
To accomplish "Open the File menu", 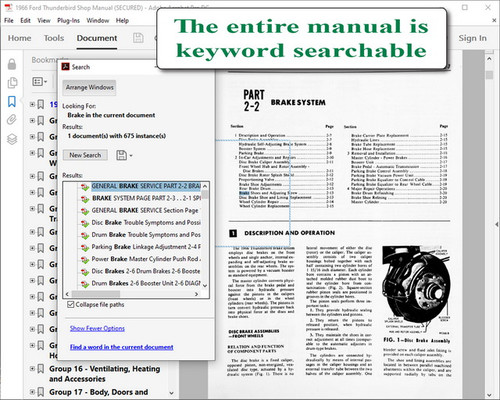I will (x=9, y=21).
